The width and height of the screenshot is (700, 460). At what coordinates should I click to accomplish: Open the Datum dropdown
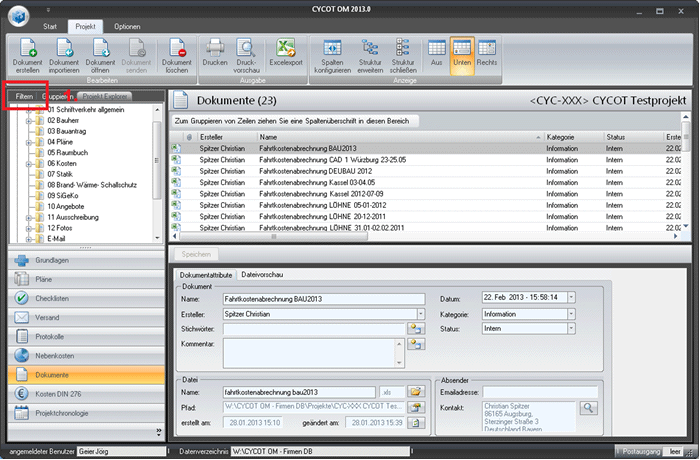[571, 297]
